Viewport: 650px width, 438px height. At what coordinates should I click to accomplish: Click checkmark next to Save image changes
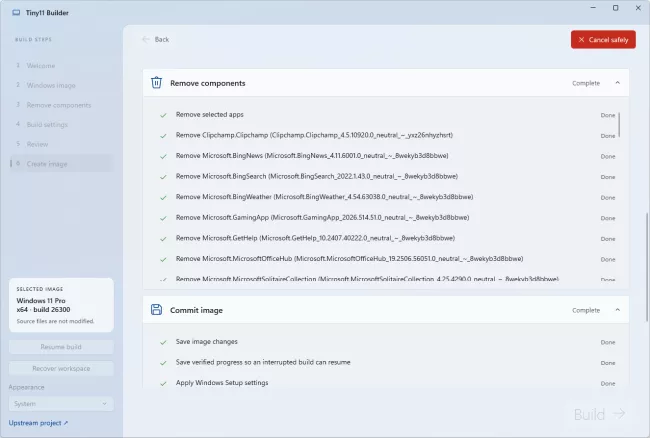(x=163, y=342)
